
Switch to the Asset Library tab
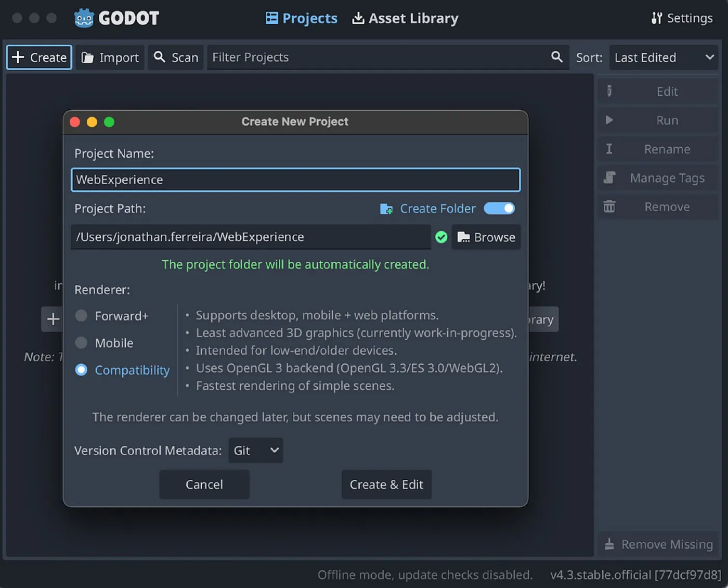[405, 18]
